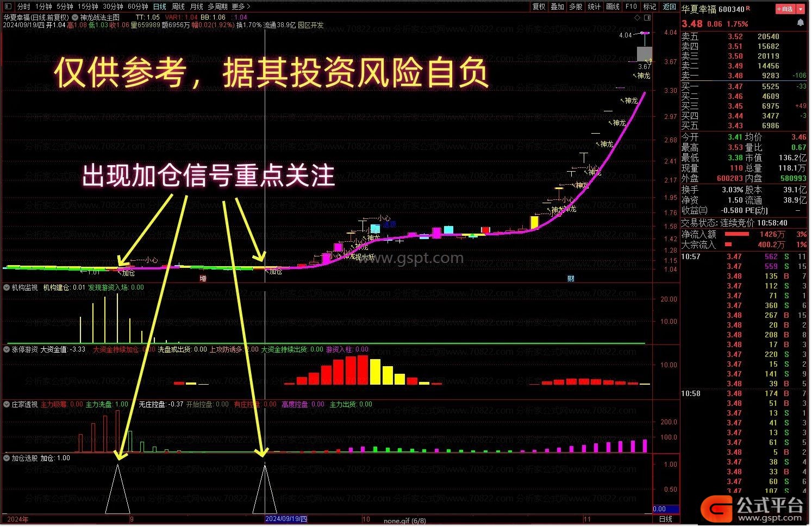Expand the 涨停游资 indicator dropdown
Image resolution: width=812 pixels, height=527 pixels.
coord(7,349)
